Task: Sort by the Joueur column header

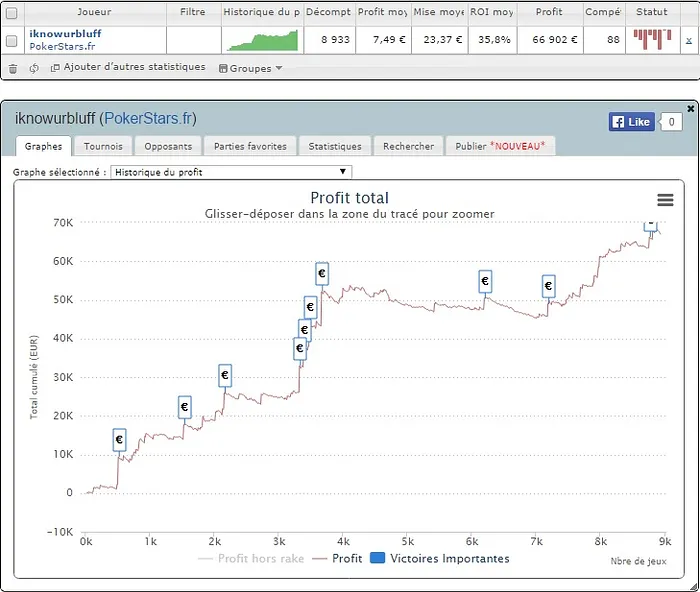Action: point(94,12)
